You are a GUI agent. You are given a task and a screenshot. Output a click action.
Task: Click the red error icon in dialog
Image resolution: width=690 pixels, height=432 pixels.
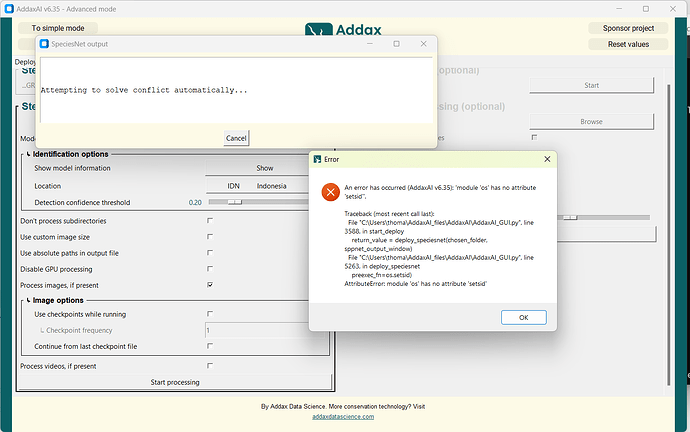[330, 192]
